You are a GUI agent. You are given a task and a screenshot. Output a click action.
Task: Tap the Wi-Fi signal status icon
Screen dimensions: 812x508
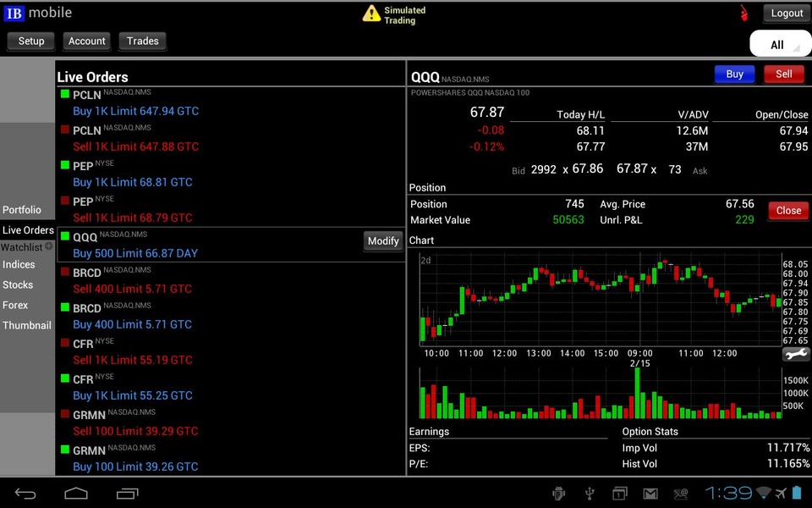click(x=764, y=493)
